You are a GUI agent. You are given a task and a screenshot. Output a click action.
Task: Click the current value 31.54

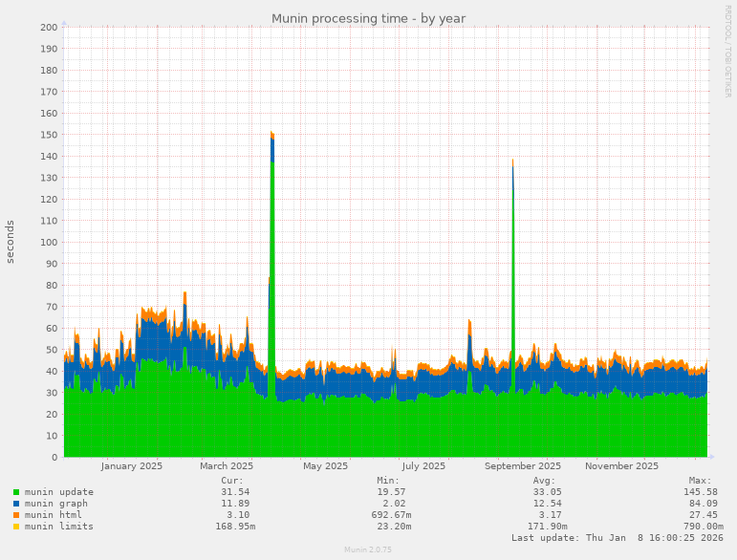235,492
